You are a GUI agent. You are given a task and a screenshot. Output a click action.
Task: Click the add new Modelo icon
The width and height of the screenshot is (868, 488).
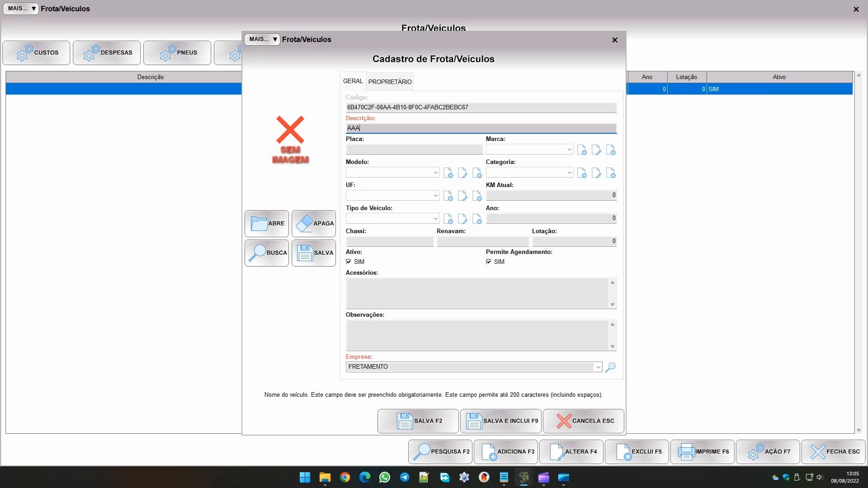[448, 173]
